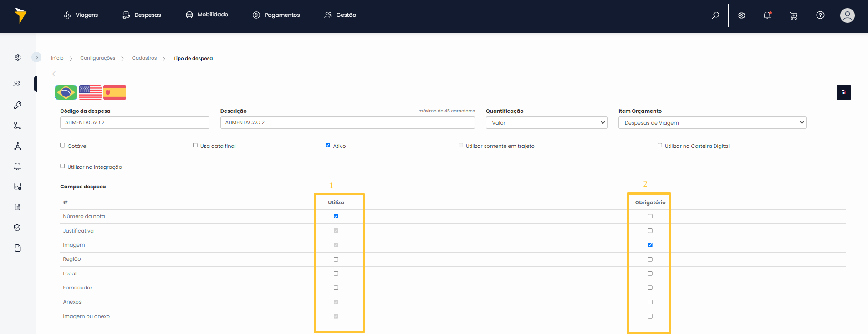Click the yellow arrow logo

point(20,15)
